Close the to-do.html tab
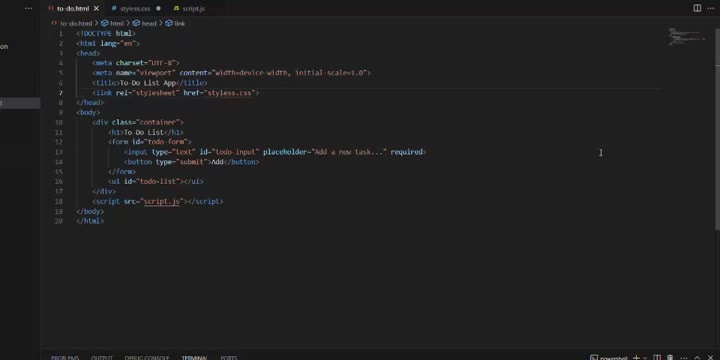 coord(96,8)
